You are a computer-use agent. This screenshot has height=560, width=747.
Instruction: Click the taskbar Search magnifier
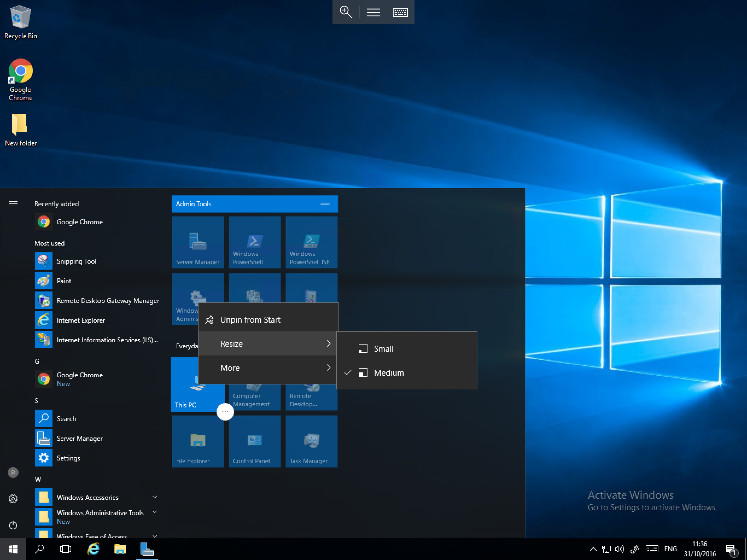coord(40,549)
